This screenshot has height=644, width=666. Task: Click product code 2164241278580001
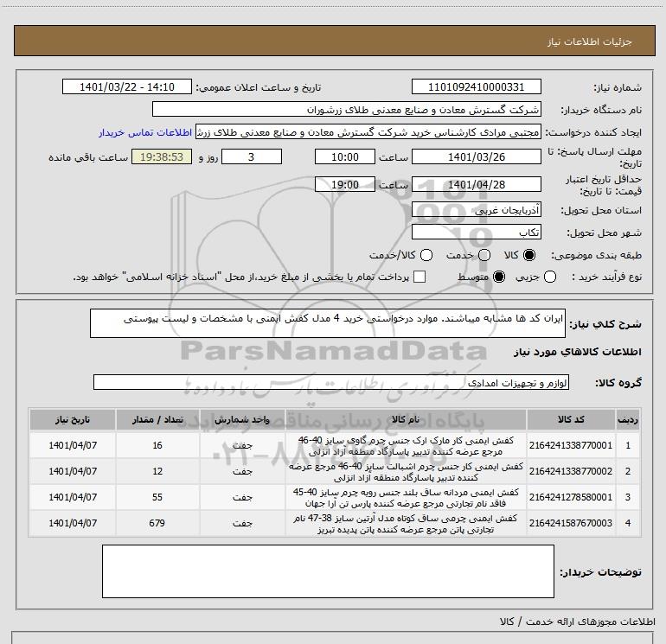pyautogui.click(x=571, y=497)
